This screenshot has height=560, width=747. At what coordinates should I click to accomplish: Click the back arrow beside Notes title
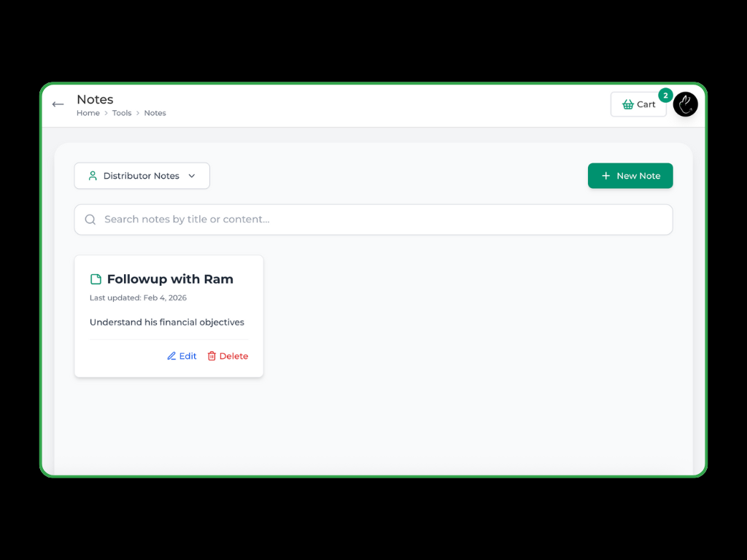[x=58, y=104]
